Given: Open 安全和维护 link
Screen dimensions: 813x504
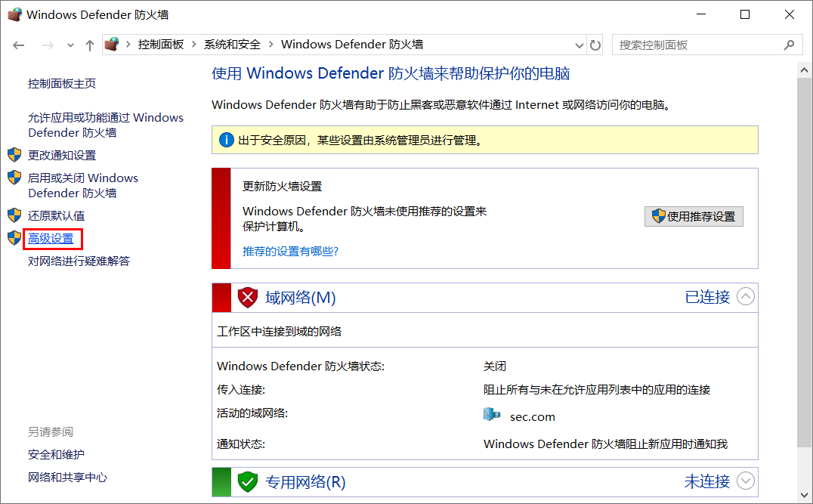Looking at the screenshot, I should click(56, 454).
